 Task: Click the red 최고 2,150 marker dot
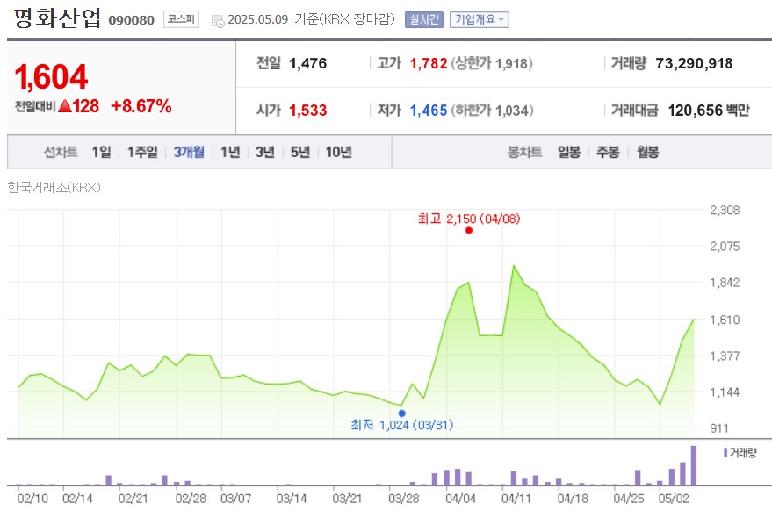469,230
